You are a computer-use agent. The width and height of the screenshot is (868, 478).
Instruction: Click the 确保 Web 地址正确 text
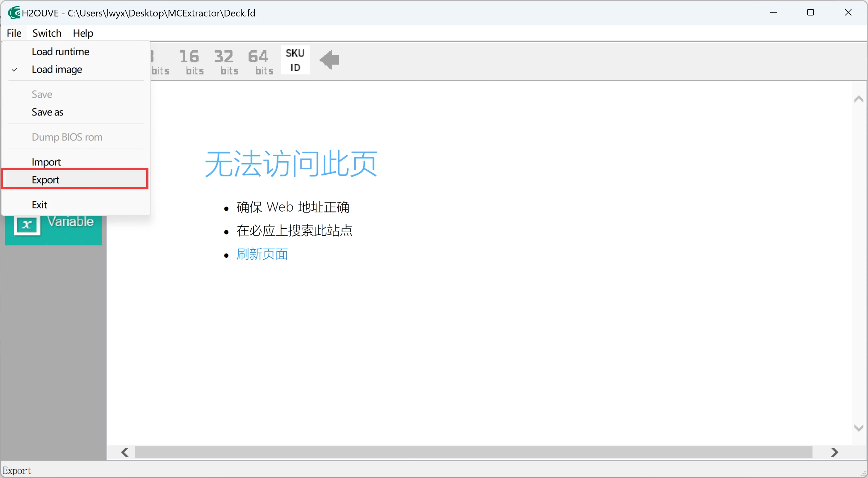pyautogui.click(x=293, y=207)
